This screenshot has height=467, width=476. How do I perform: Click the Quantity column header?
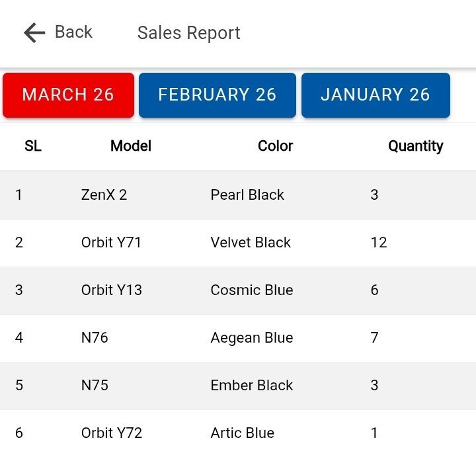[415, 146]
